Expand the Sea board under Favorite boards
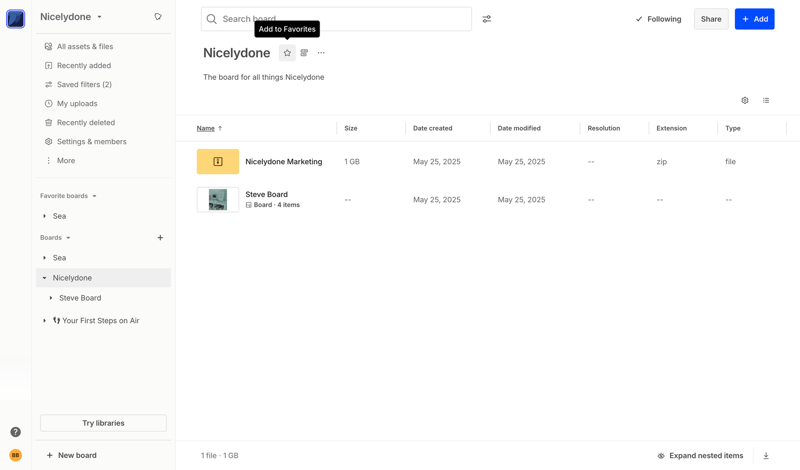This screenshot has width=800, height=470. coord(44,216)
